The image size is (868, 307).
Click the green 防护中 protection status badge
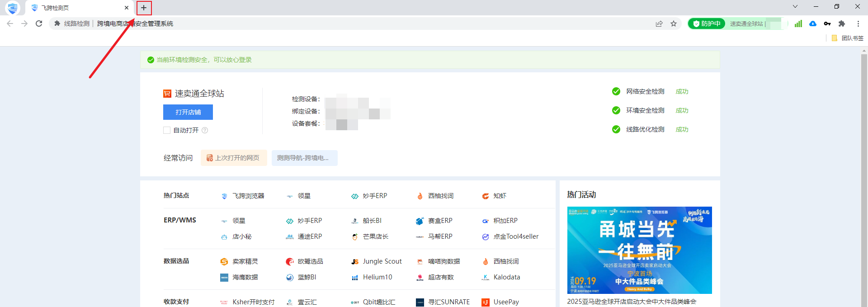pyautogui.click(x=707, y=24)
